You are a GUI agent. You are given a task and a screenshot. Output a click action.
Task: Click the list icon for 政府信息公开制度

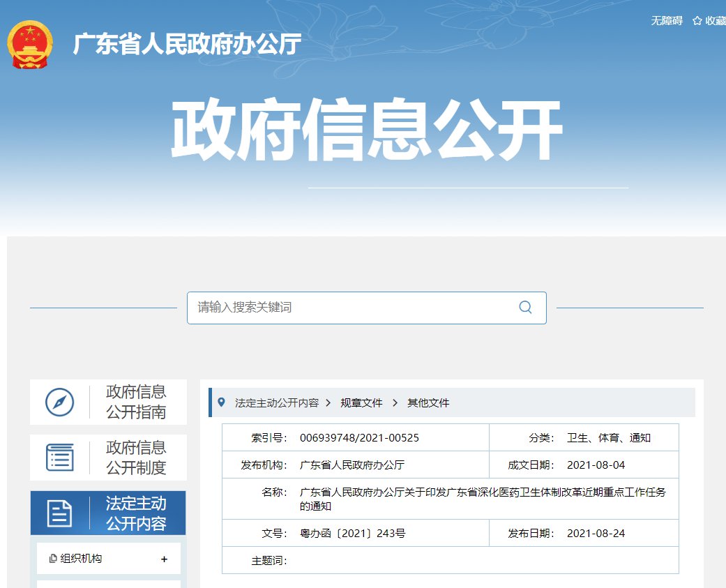[59, 457]
